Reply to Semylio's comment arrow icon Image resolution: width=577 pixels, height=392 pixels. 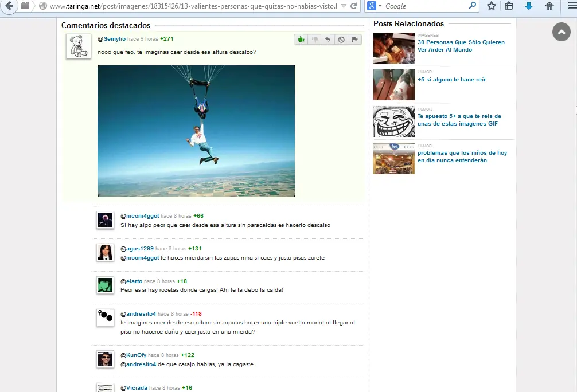(x=328, y=40)
